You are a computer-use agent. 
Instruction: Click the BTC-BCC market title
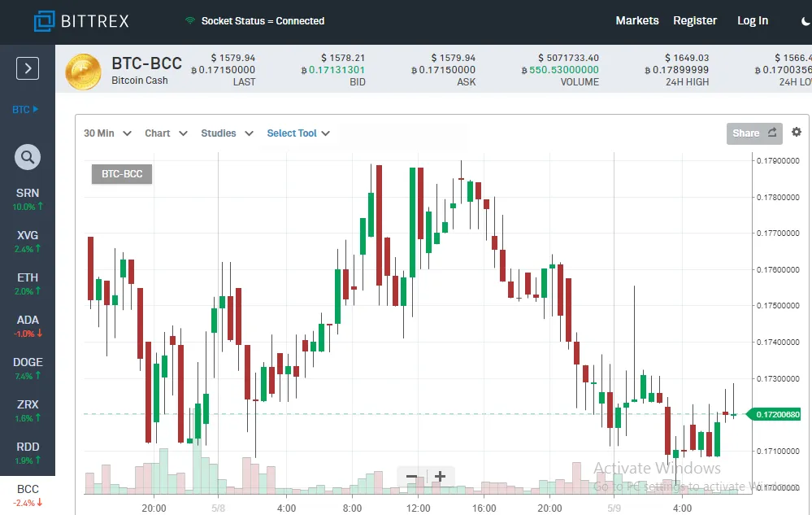coord(146,63)
